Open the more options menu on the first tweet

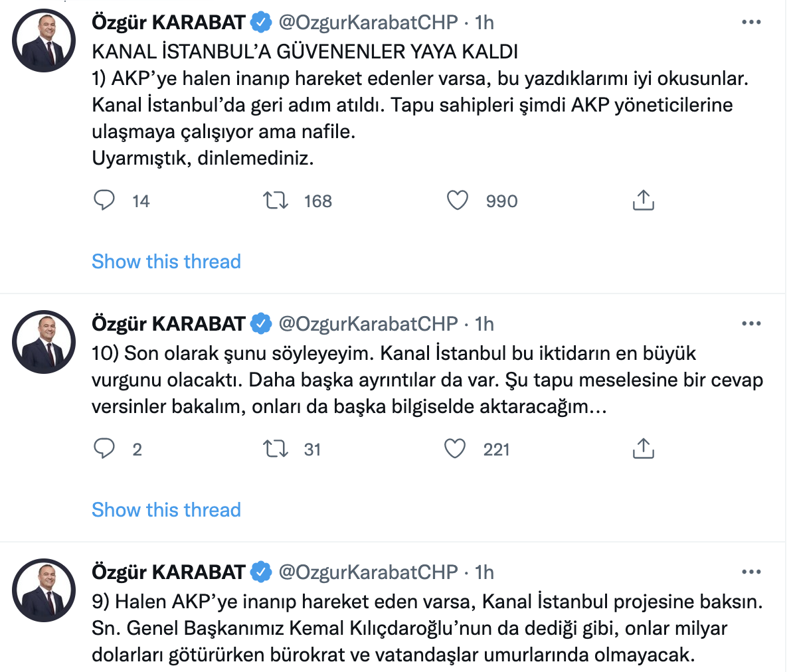coord(750,21)
